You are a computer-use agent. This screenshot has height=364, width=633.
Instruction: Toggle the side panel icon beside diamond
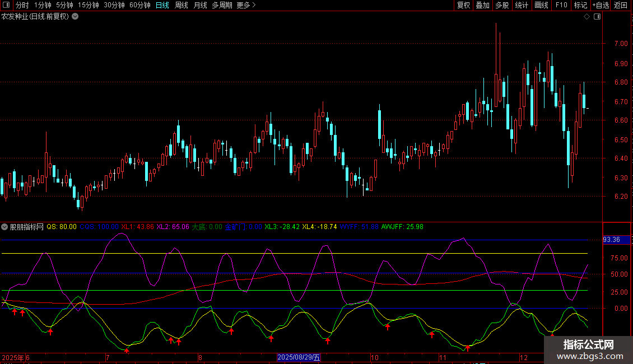[x=597, y=17]
